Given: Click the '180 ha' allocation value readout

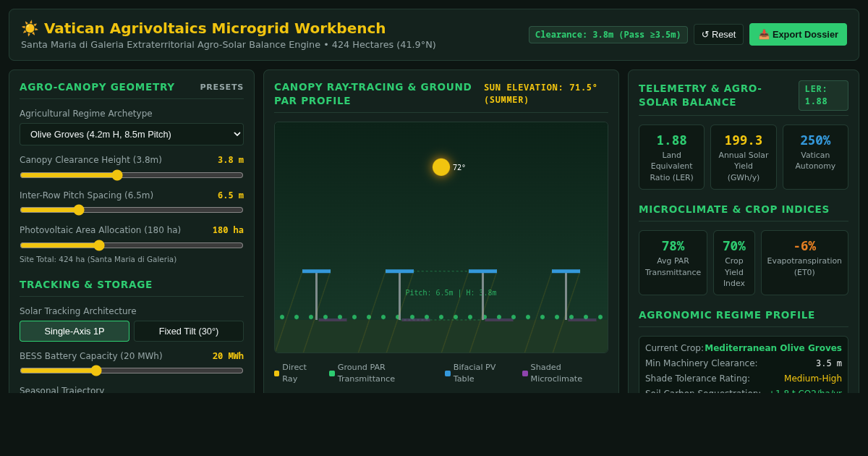Looking at the screenshot, I should point(228,230).
